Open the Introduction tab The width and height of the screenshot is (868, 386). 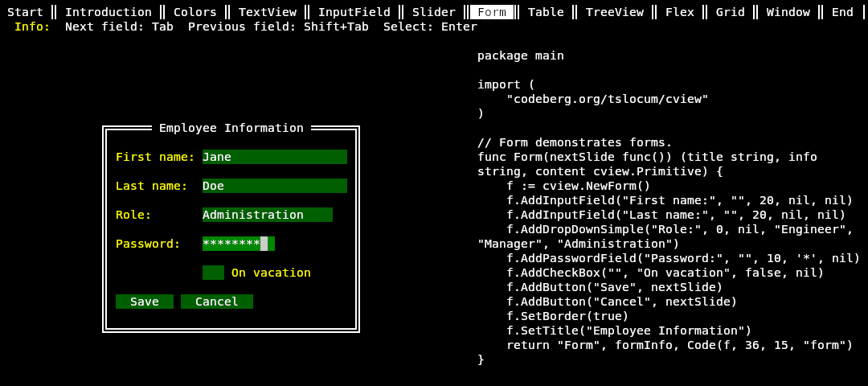(x=108, y=12)
